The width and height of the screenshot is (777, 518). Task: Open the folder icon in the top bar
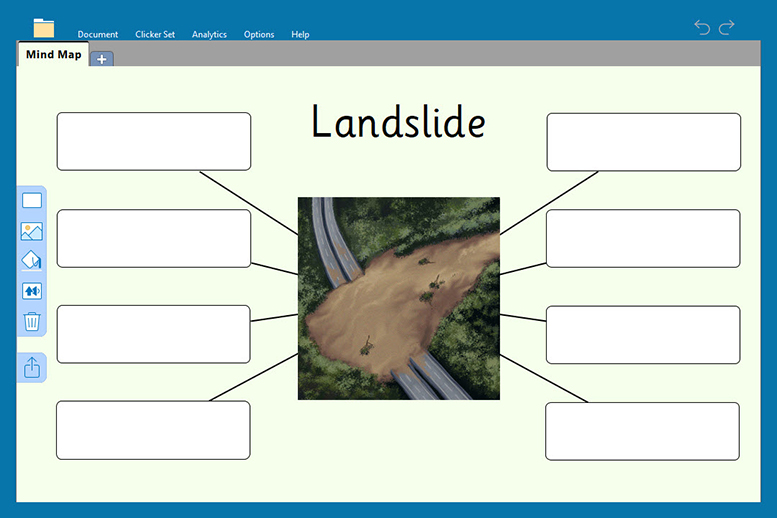(44, 28)
